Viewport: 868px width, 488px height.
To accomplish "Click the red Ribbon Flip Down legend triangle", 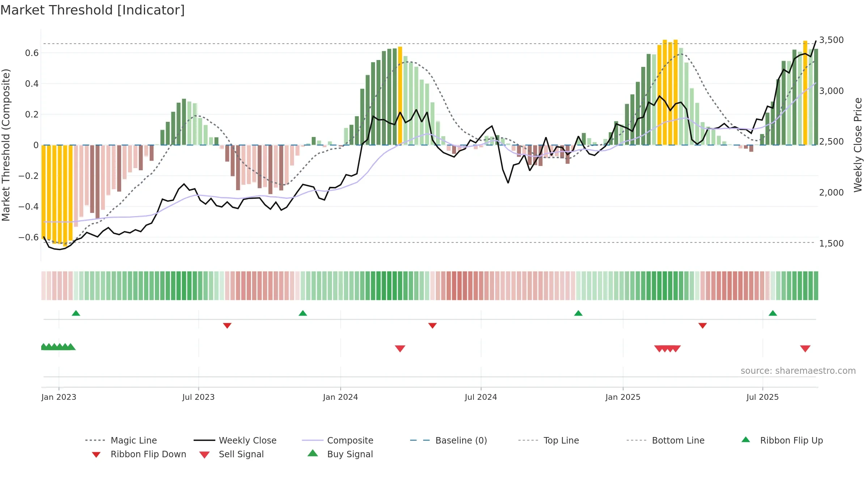I will click(96, 455).
